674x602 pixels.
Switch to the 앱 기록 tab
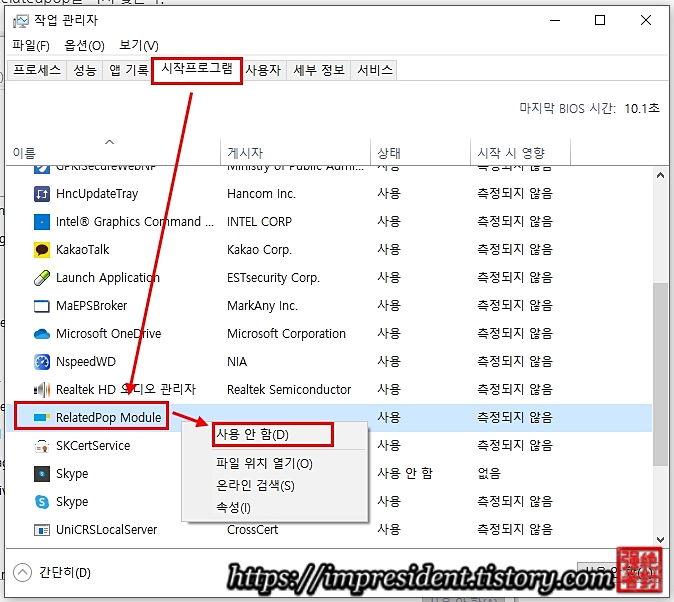click(128, 70)
